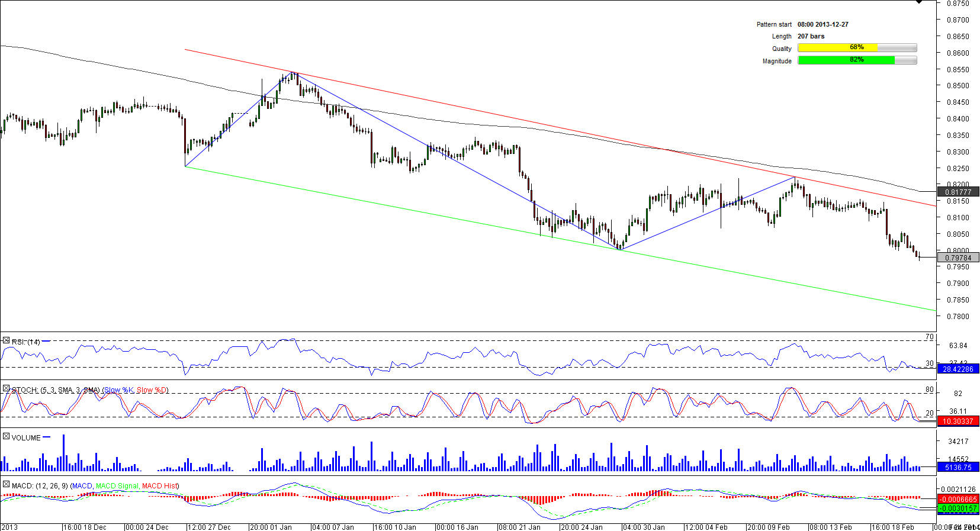Image resolution: width=980 pixels, height=531 pixels.
Task: Click the RSI (14) indicator label
Action: pyautogui.click(x=26, y=342)
